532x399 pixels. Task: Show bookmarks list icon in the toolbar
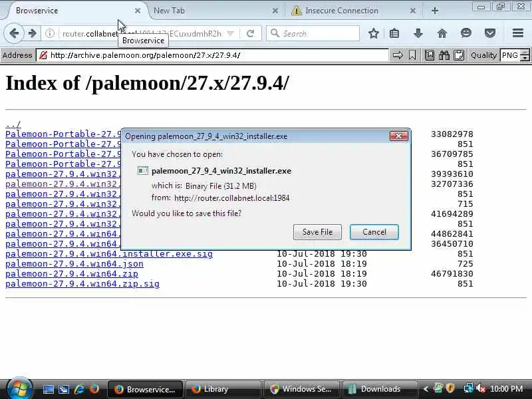(x=394, y=33)
